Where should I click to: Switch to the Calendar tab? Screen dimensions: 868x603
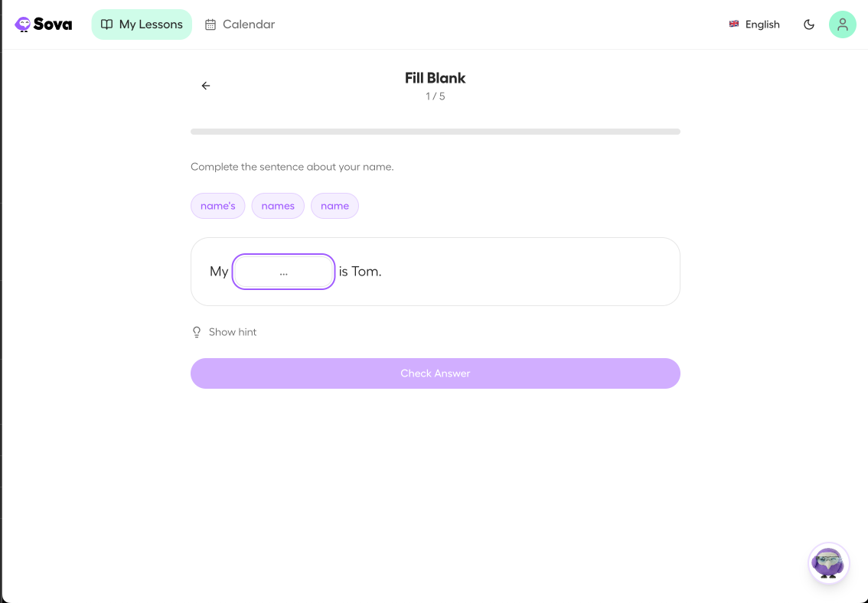click(x=239, y=24)
